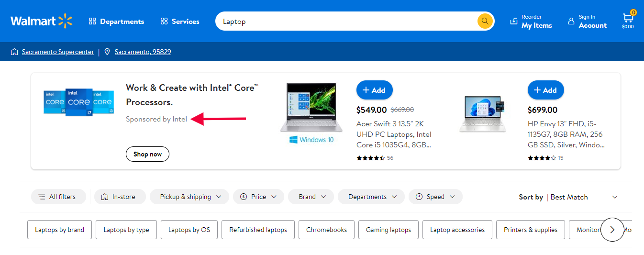
Task: Toggle the In-store filter
Action: 120,197
